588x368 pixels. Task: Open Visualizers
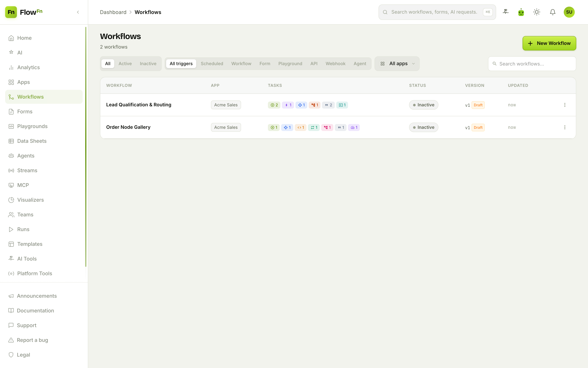click(x=44, y=200)
